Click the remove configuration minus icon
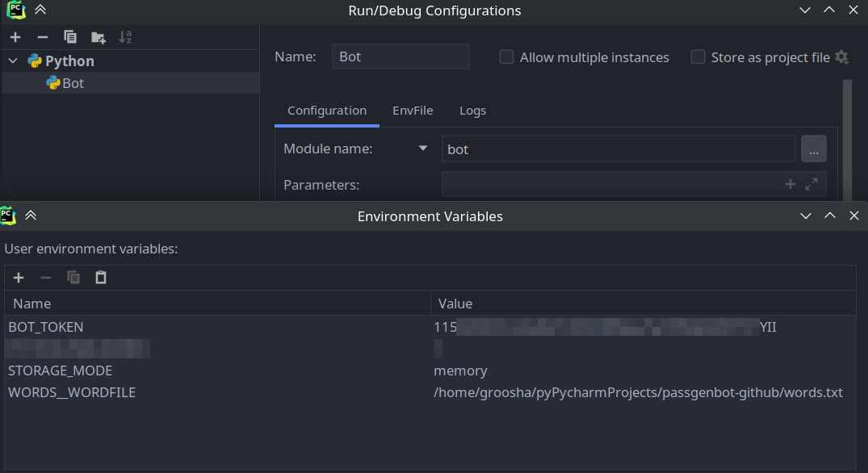The image size is (868, 473). tap(43, 37)
